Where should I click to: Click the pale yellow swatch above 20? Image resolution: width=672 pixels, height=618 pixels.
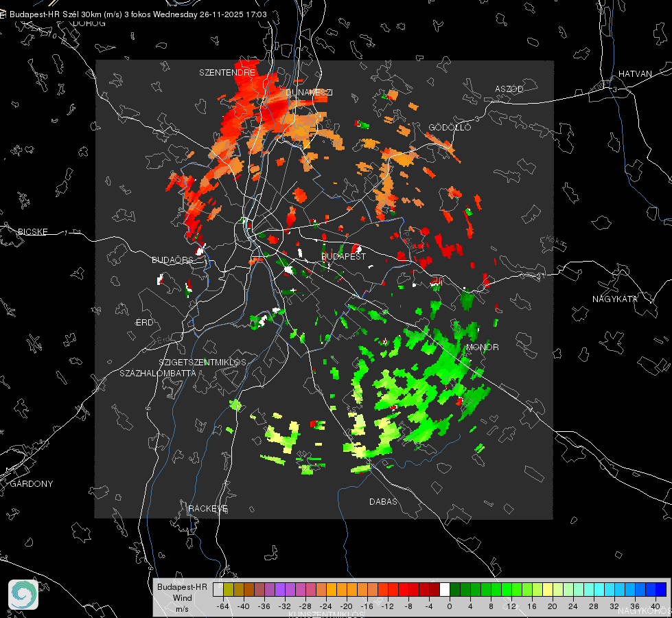coord(548,590)
